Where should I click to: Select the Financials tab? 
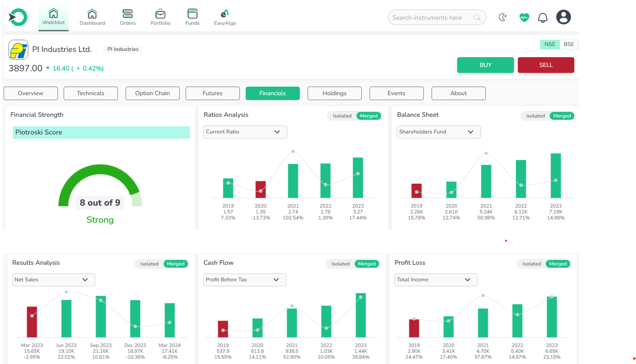point(272,93)
